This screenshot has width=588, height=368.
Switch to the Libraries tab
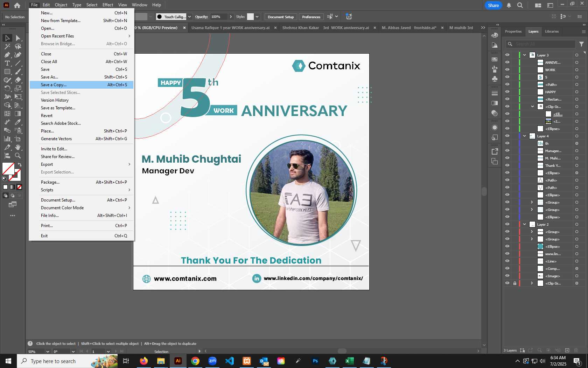tap(552, 32)
